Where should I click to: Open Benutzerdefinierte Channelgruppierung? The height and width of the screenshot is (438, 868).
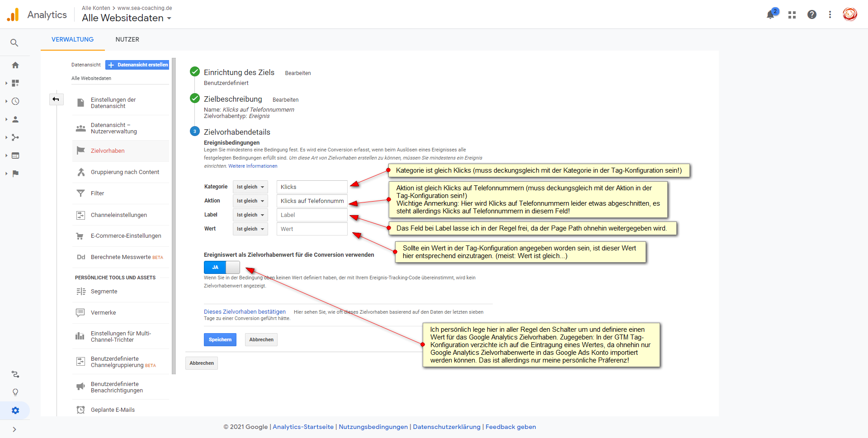click(121, 362)
